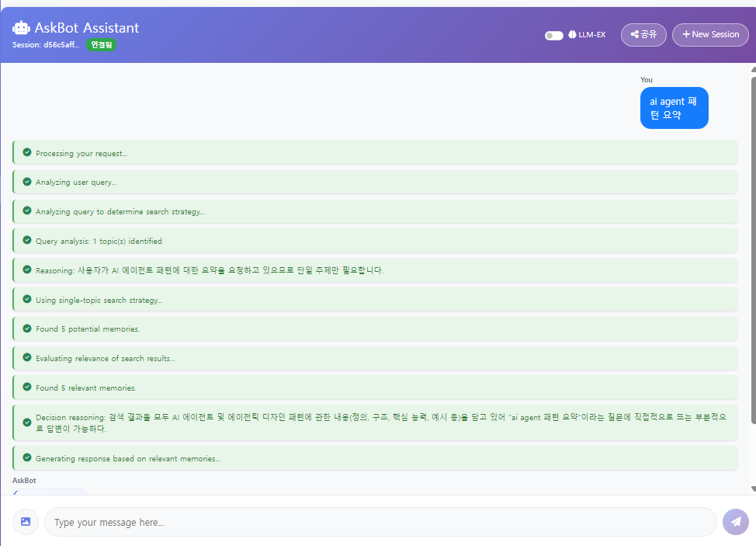Click check icon on "Generating response" row

click(x=27, y=458)
